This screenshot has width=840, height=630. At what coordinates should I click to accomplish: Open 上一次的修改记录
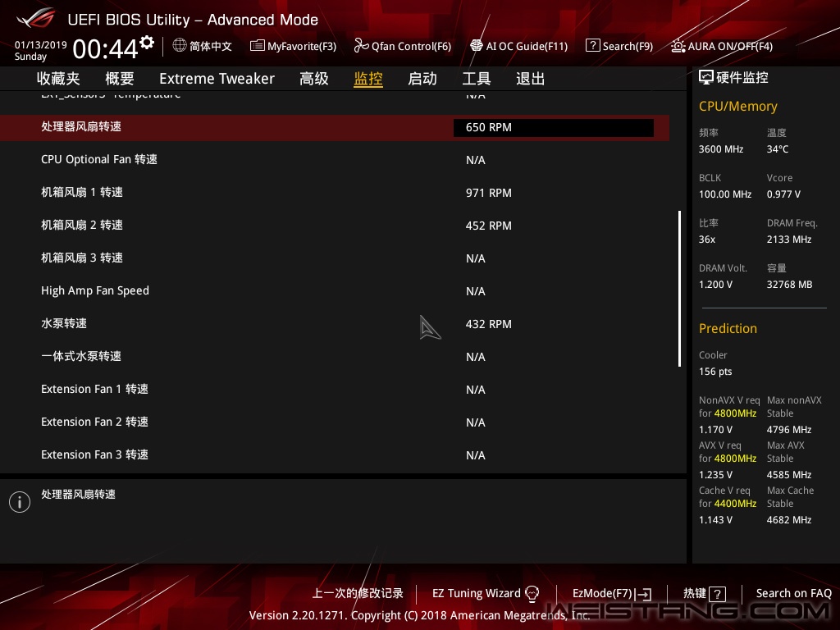tap(358, 593)
